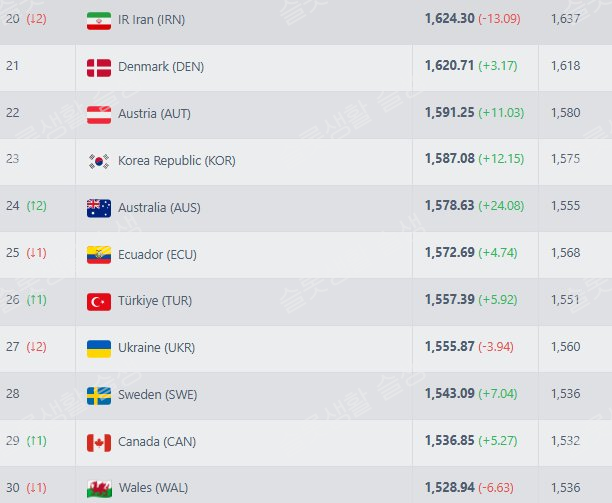Click the Denmark flag icon
The height and width of the screenshot is (503, 612).
99,68
